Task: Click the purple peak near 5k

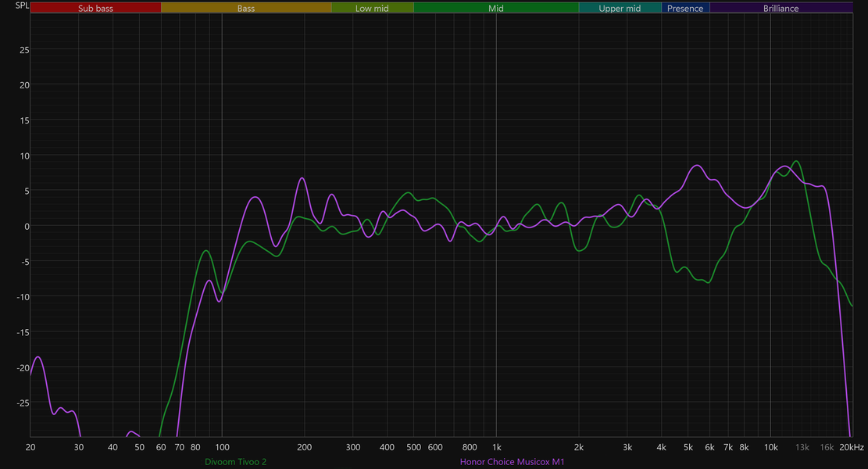Action: [x=697, y=165]
